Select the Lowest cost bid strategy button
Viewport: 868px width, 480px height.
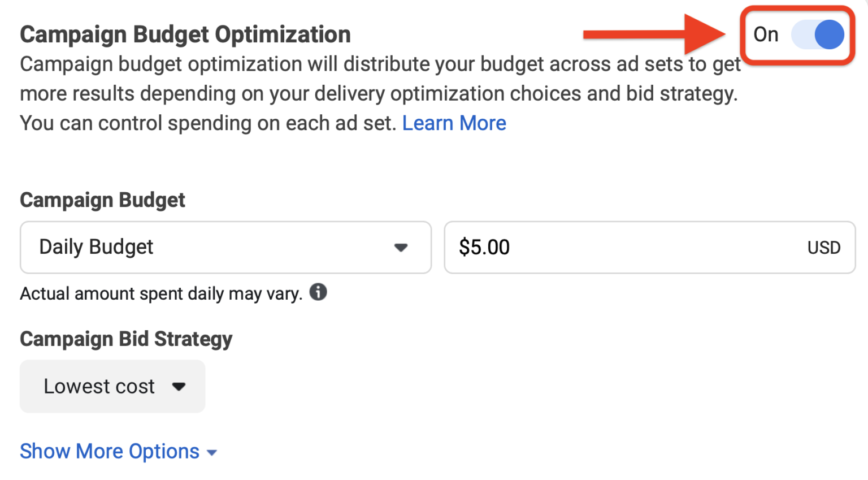tap(112, 386)
